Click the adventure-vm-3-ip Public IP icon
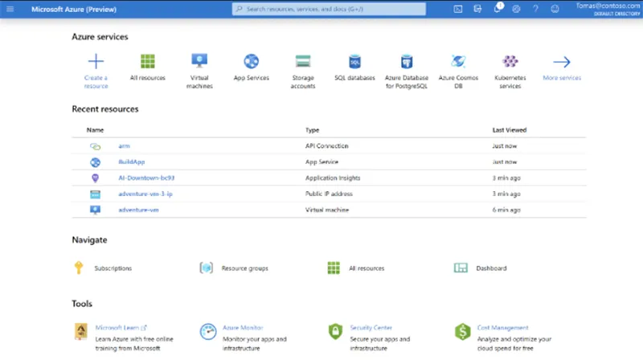Screen dimensions: 643x364 click(x=95, y=194)
